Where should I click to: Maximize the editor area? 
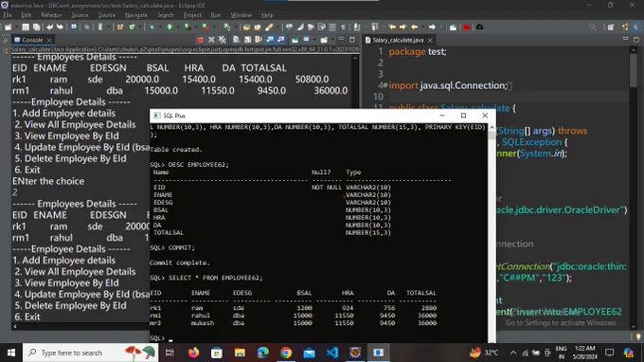click(x=636, y=40)
